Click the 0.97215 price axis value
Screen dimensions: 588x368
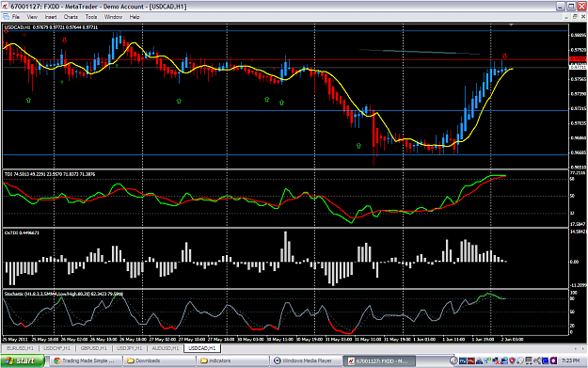tap(579, 108)
